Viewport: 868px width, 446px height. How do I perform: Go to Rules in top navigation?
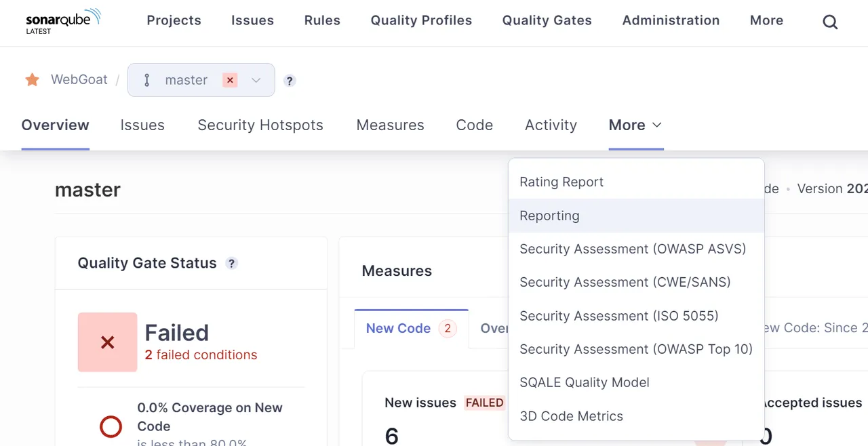point(322,20)
